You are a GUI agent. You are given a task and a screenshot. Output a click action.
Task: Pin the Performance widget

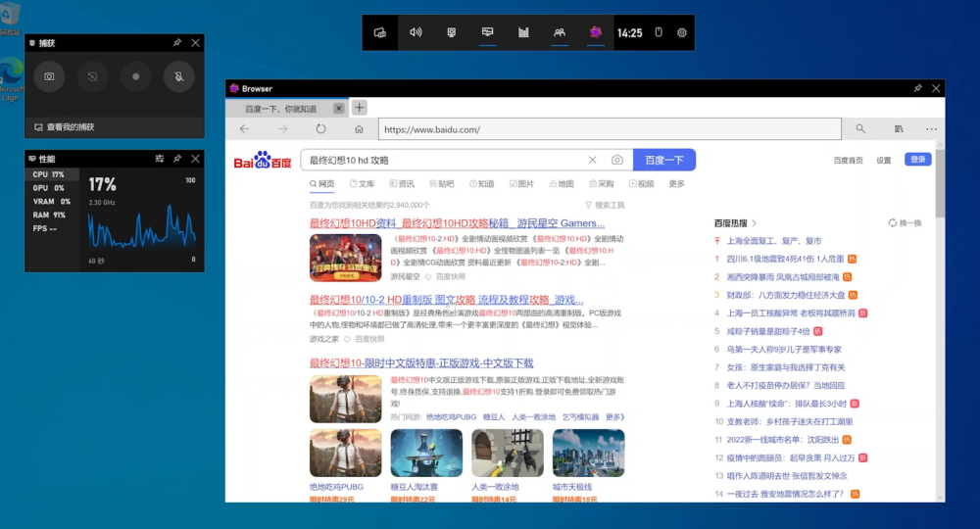177,159
